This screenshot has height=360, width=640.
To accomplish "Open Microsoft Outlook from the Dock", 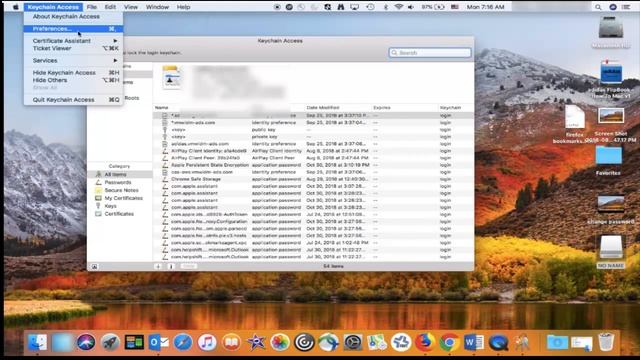I will (159, 342).
